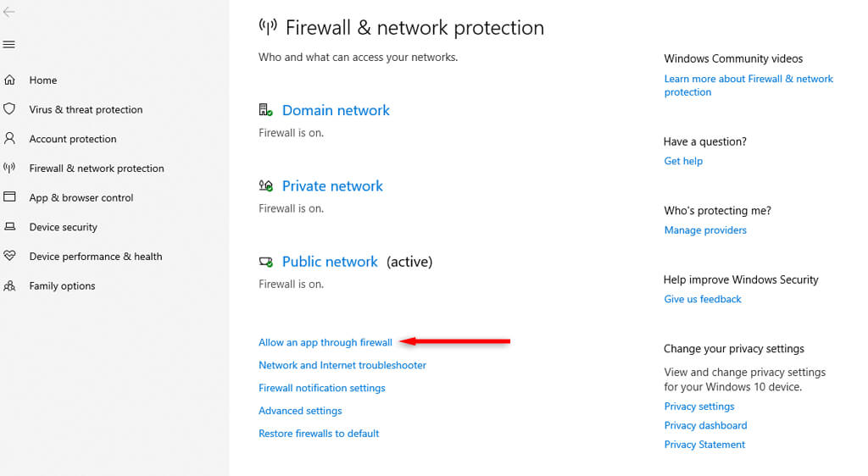Open the Manage providers link
The width and height of the screenshot is (868, 476).
coord(705,230)
